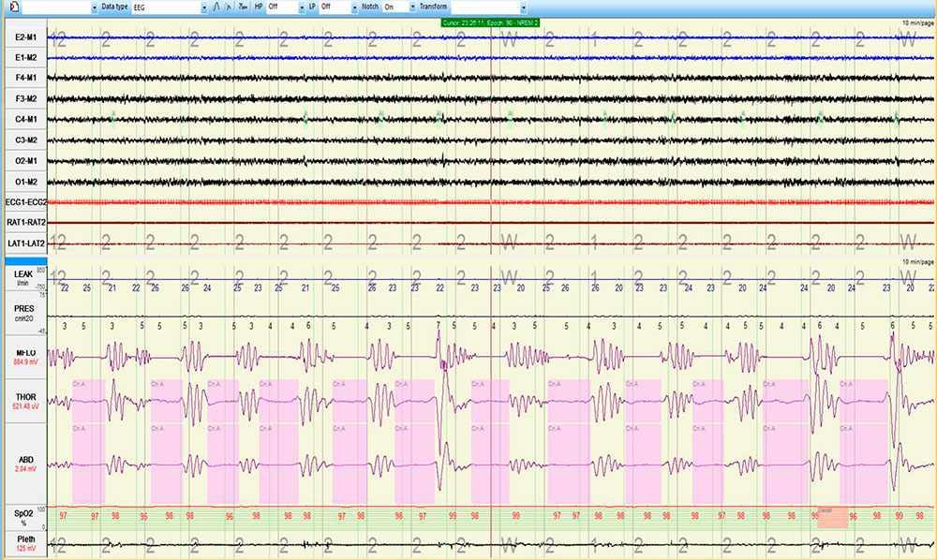Open the leftmost blank toolbar dropdown
The height and width of the screenshot is (560, 937).
click(94, 7)
